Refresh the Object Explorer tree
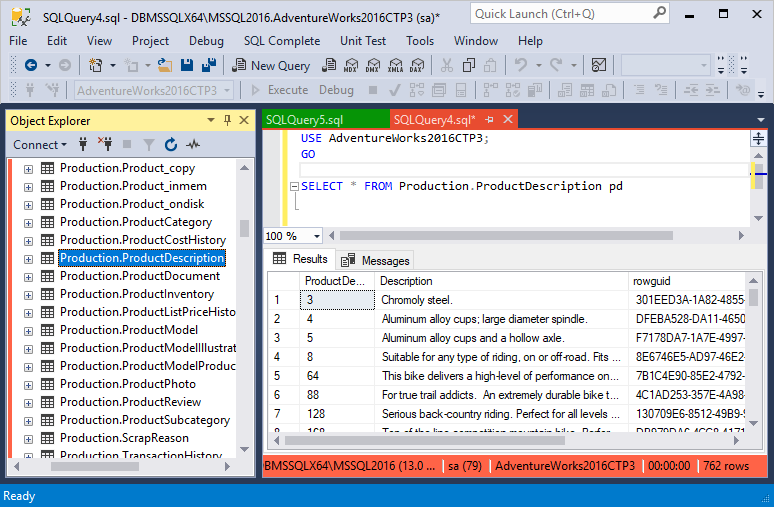Viewport: 774px width, 507px height. pos(171,145)
